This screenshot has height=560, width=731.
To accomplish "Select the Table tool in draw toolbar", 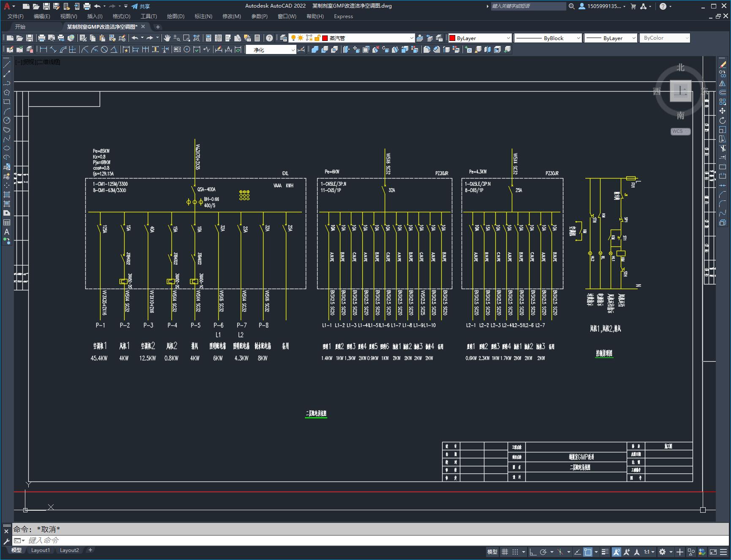I will 7,222.
